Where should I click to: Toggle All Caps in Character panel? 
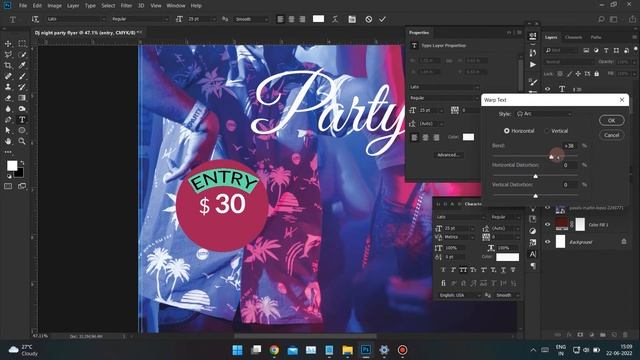[x=463, y=270]
